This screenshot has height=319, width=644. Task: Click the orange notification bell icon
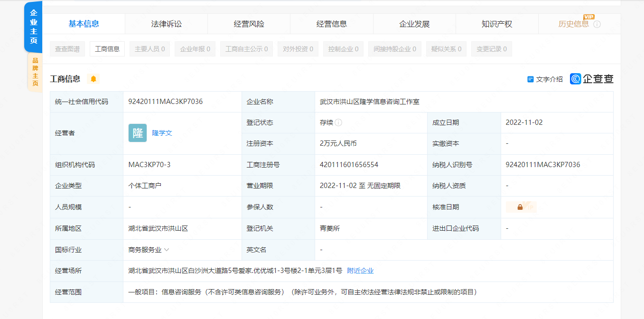tap(93, 79)
